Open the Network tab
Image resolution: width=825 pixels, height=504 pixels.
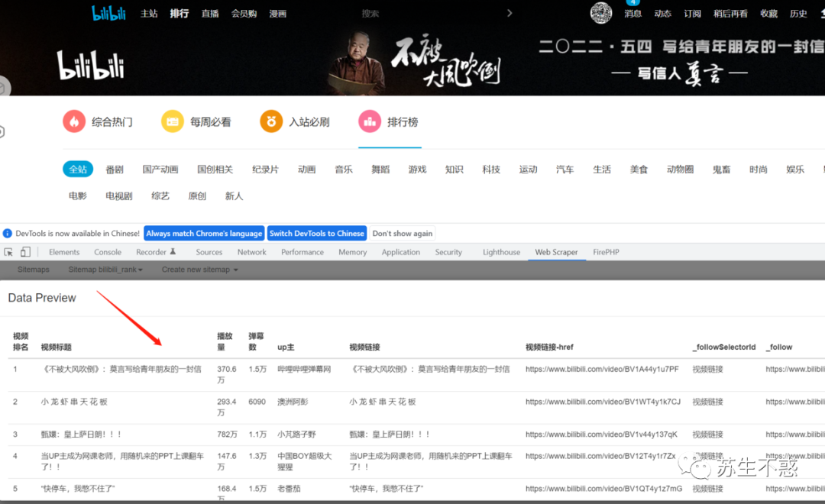[251, 252]
